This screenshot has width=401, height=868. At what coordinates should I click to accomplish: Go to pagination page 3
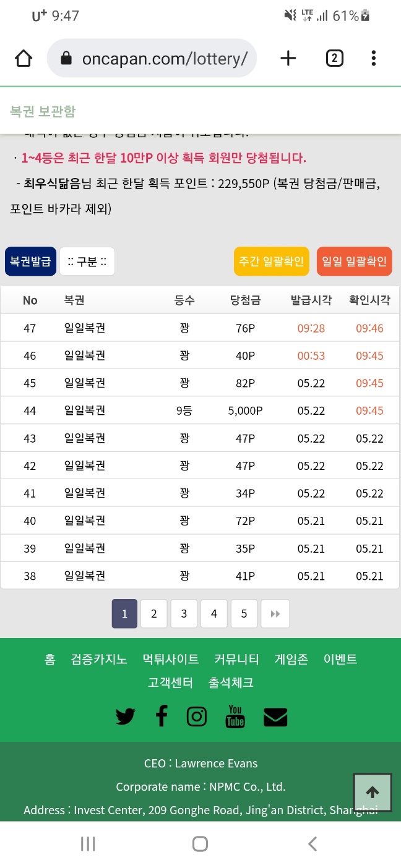pos(184,614)
